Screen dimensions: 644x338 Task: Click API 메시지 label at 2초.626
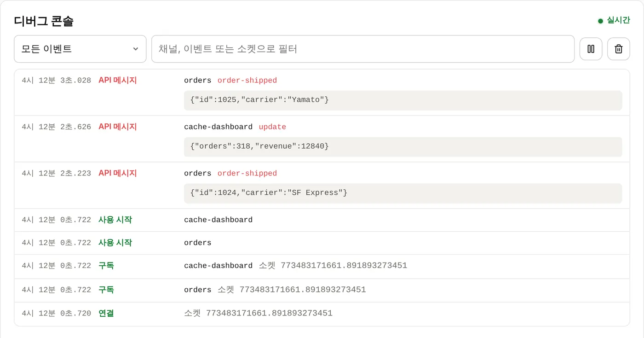click(118, 127)
